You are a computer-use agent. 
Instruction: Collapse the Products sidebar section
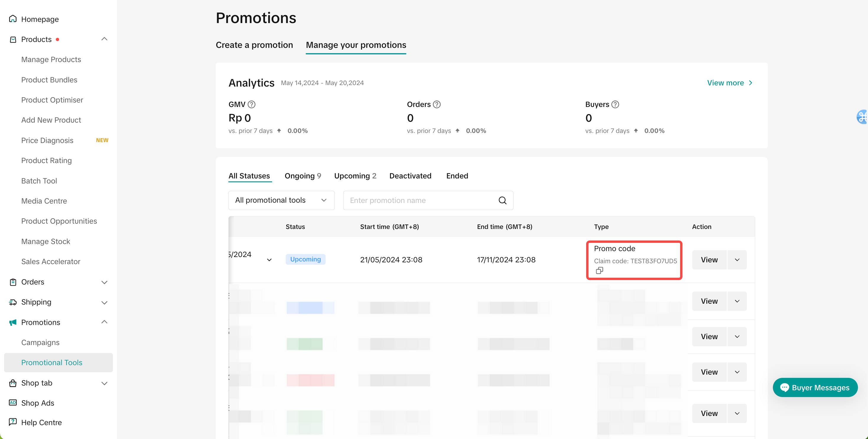(x=104, y=39)
